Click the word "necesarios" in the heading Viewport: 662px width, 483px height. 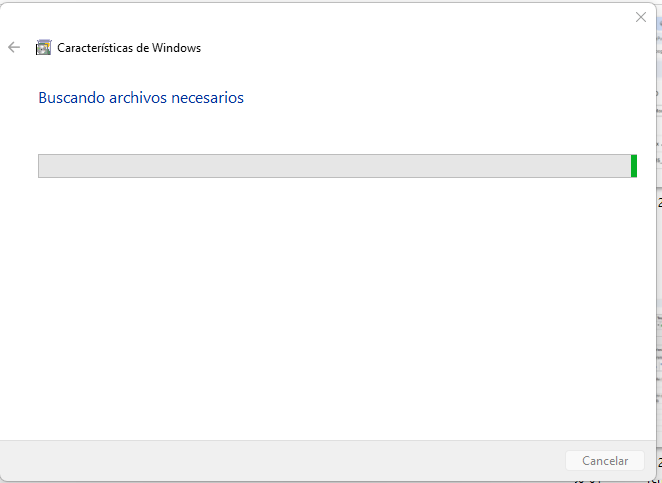click(208, 98)
